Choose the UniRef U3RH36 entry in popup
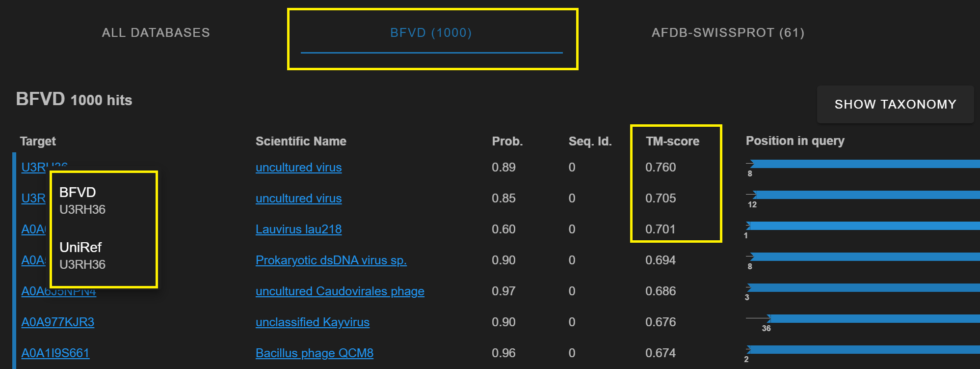This screenshot has height=369, width=980. [x=82, y=256]
